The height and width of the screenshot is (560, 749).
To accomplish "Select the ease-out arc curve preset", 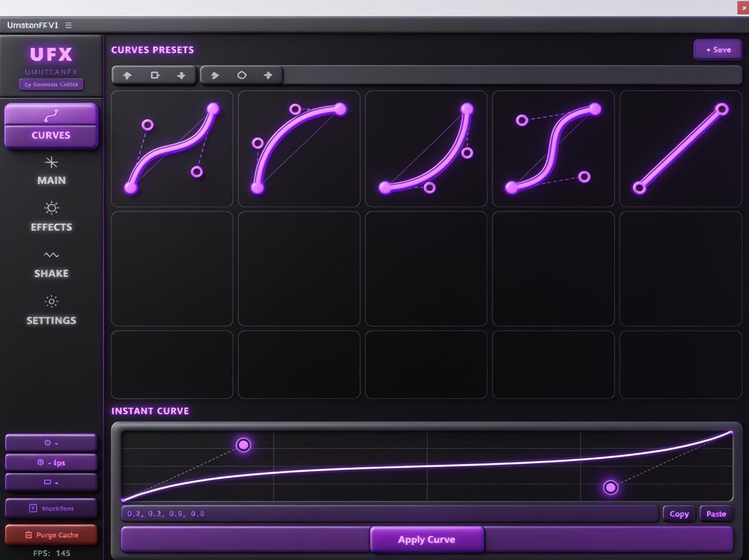I will (299, 149).
